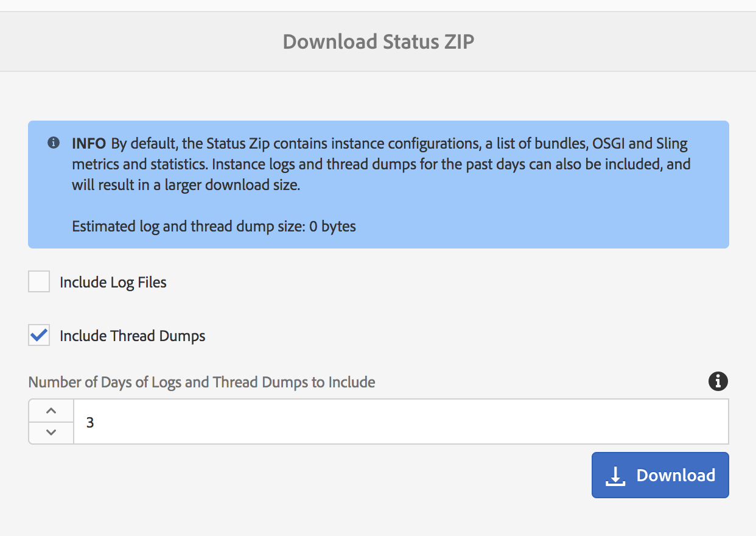This screenshot has height=536, width=756.
Task: Decrease days with the down chevron
Action: tap(51, 432)
